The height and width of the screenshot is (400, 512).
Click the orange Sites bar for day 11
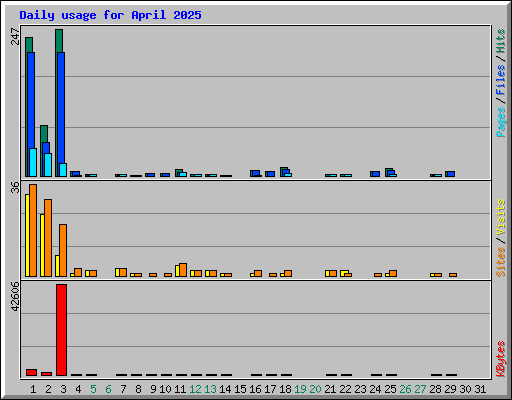pos(183,270)
